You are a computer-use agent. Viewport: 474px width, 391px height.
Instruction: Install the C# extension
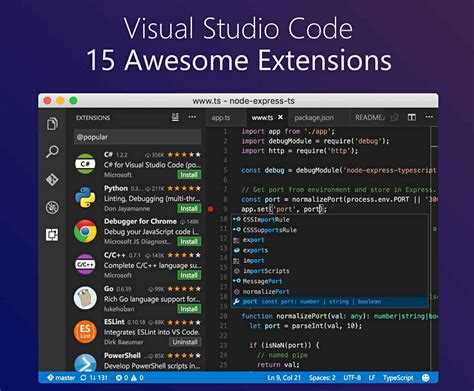tap(189, 174)
